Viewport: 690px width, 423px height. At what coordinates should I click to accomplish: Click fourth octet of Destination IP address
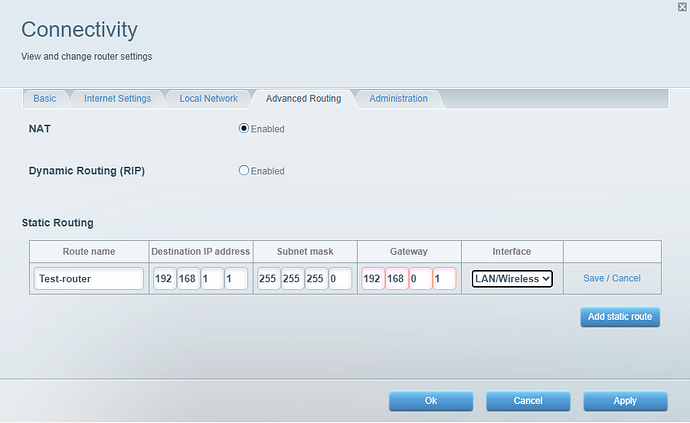236,279
